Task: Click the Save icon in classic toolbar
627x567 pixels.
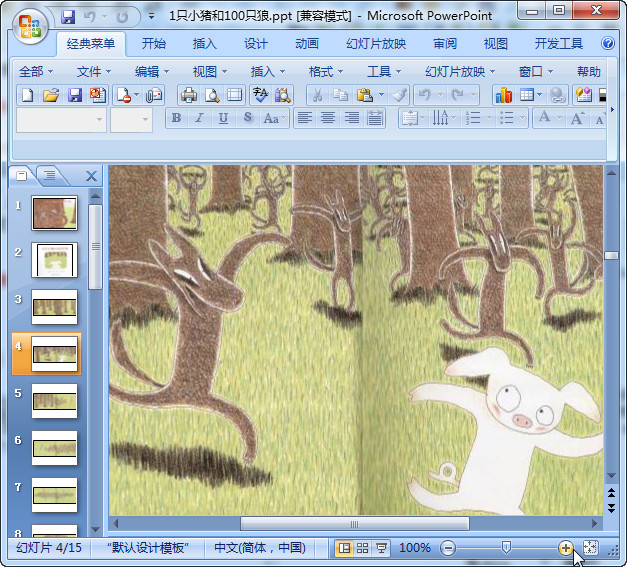Action: [75, 95]
